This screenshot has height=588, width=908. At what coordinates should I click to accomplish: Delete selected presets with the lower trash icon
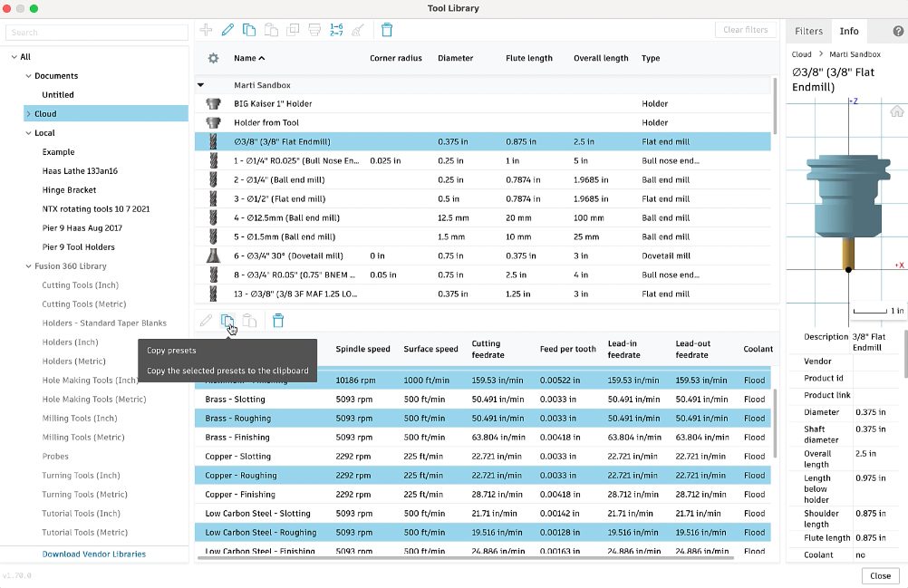point(278,321)
